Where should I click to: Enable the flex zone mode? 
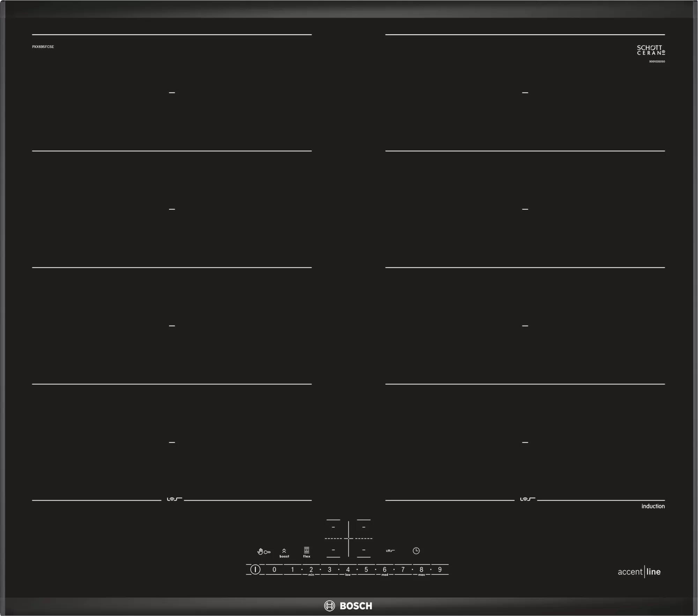coord(307,552)
